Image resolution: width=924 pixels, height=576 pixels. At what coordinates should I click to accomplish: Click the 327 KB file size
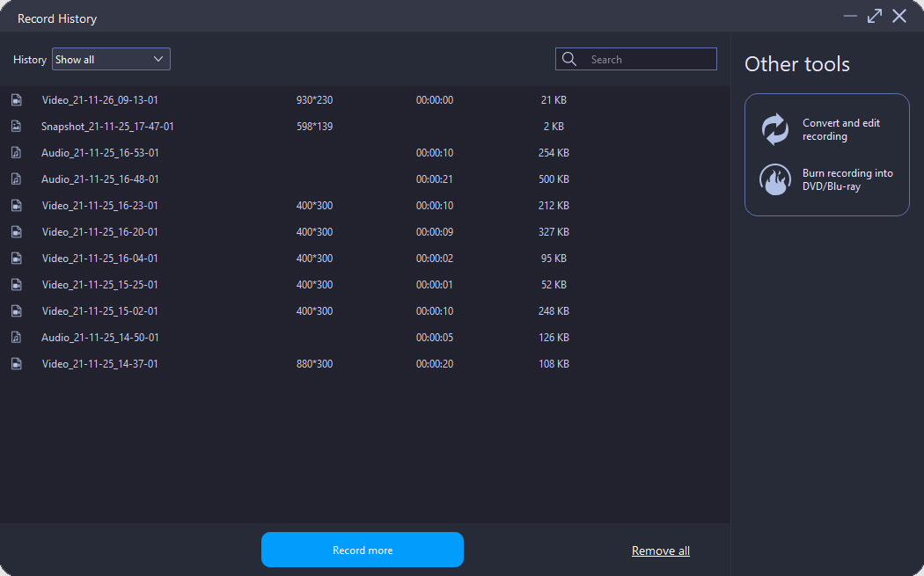coord(554,232)
